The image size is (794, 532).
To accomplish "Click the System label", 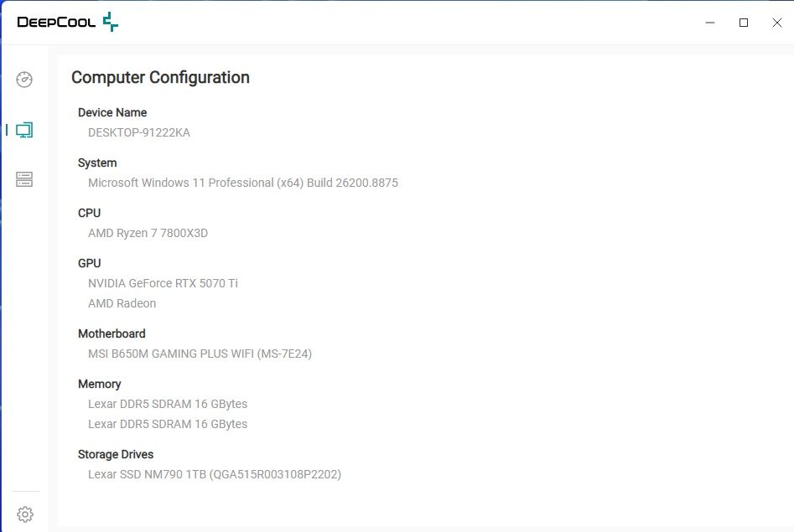I will pyautogui.click(x=97, y=163).
